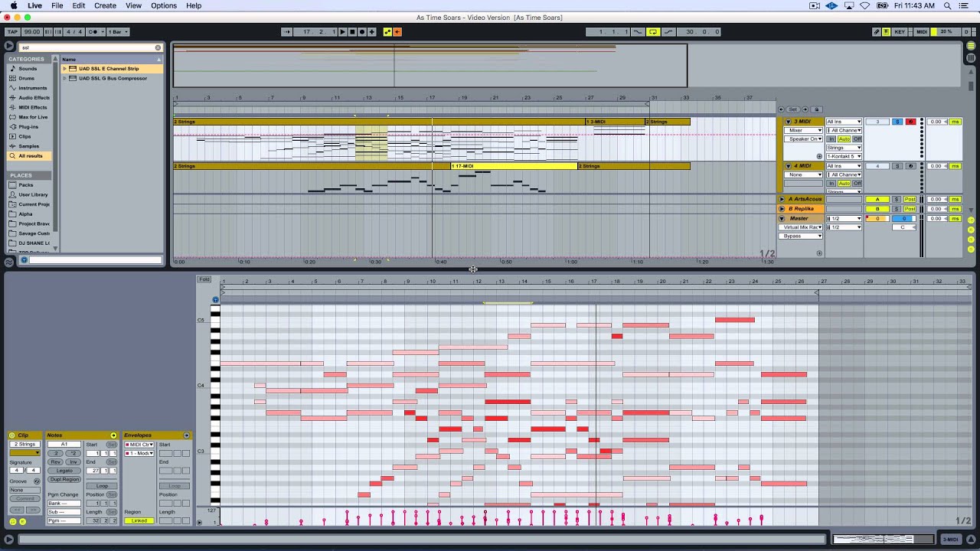Unarm the red record button on 3 MIDI
The width and height of the screenshot is (980, 551).
click(910, 122)
